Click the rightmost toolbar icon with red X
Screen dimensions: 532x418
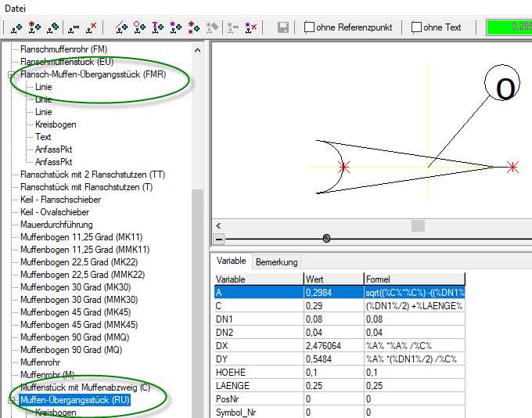[251, 27]
